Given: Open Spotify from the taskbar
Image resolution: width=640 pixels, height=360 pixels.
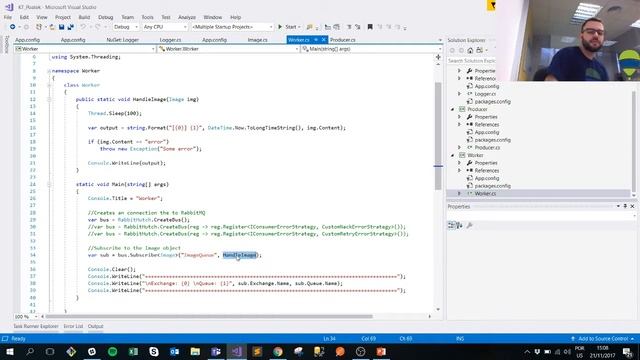Looking at the screenshot, I should (112, 351).
